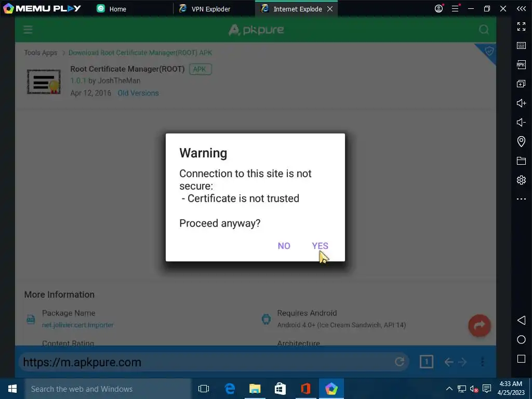Go forward with the browser forward arrow
Viewport: 532px width, 399px height.
(462, 362)
